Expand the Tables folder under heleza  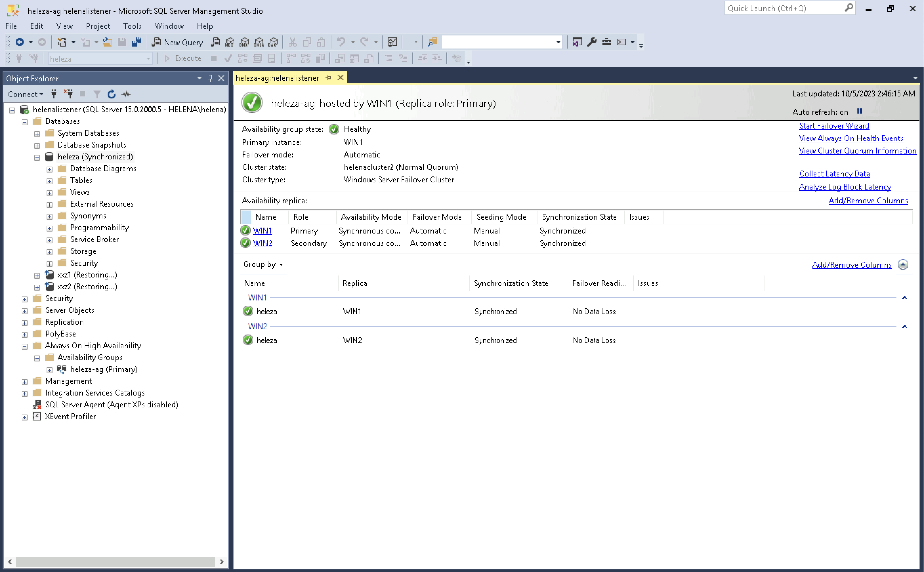click(x=50, y=181)
